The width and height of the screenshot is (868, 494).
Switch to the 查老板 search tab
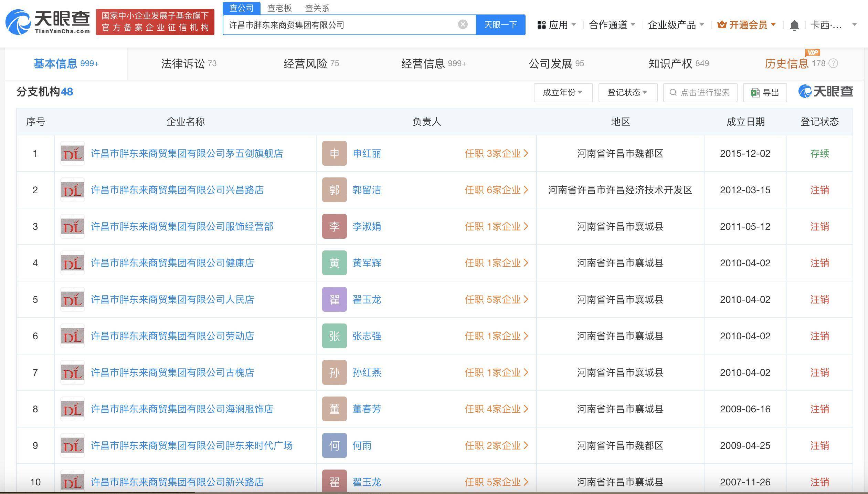tap(279, 8)
